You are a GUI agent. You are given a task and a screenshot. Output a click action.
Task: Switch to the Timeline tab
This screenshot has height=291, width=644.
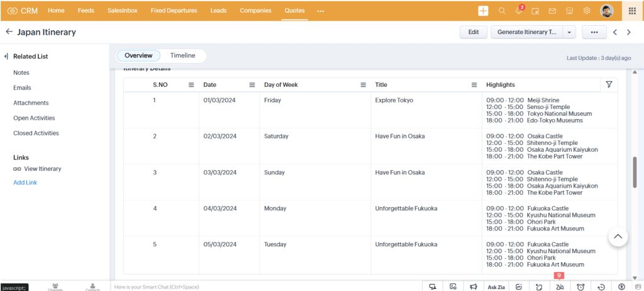(182, 55)
